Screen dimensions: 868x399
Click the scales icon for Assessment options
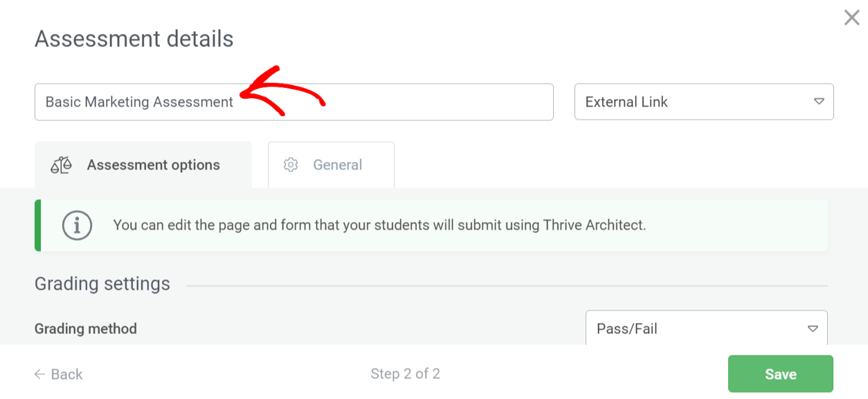click(x=61, y=165)
